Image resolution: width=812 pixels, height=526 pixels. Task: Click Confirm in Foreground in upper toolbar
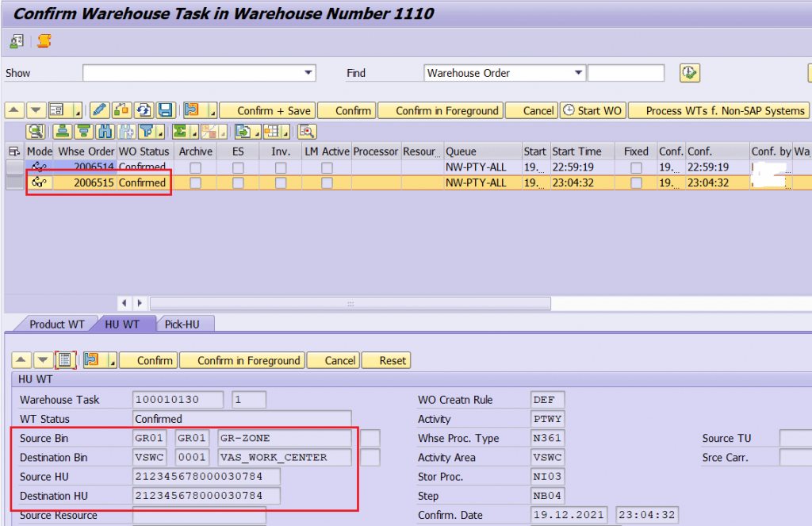[x=441, y=110]
